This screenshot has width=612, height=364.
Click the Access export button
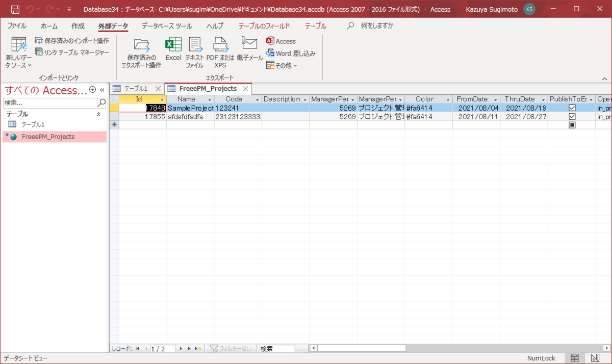[x=281, y=41]
